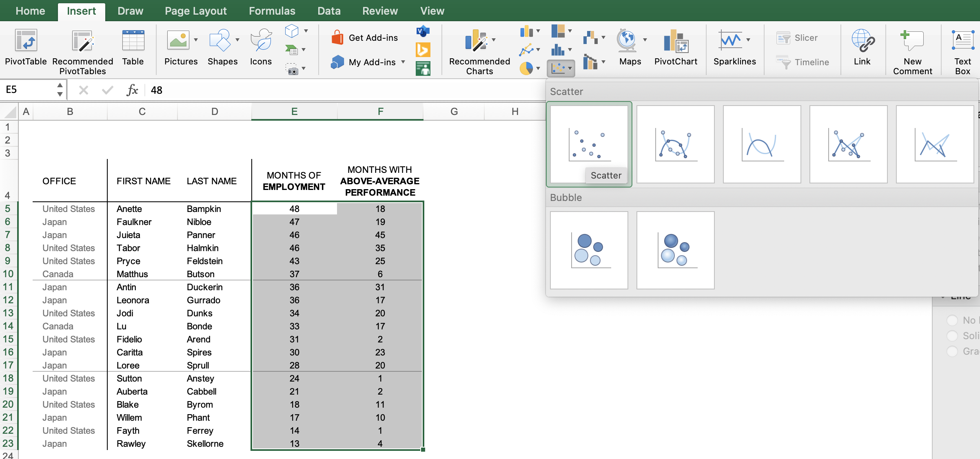Enable the Solid line option

(953, 335)
